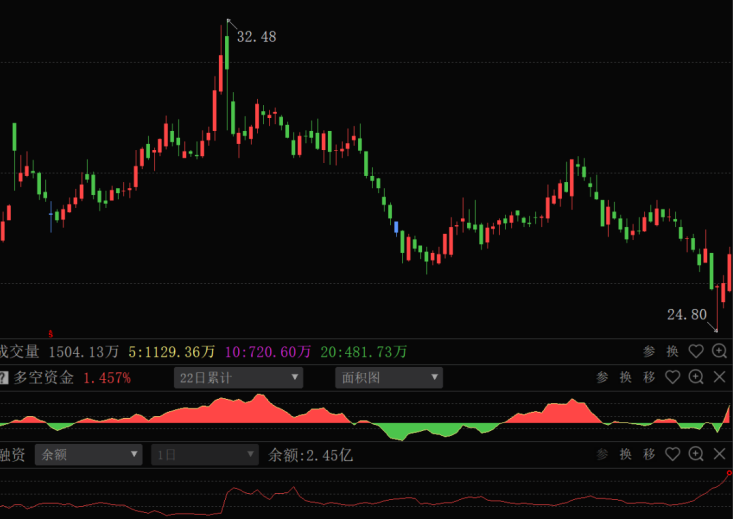This screenshot has height=519, width=733.
Task: Click 换 switch button in 多空资金 row
Action: [x=625, y=377]
